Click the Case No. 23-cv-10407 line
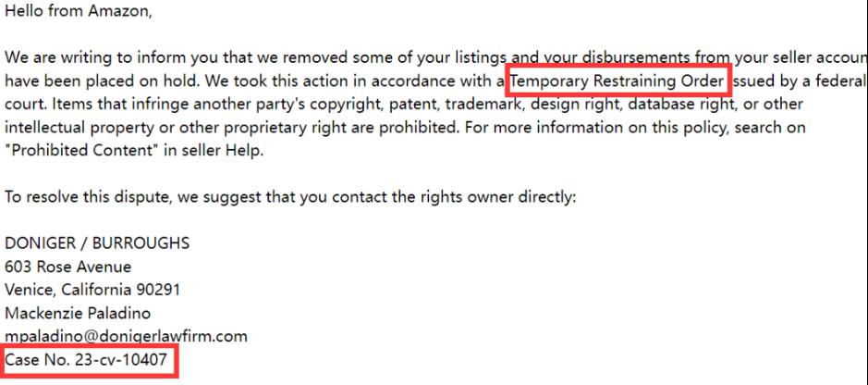The width and height of the screenshot is (868, 385). [86, 359]
